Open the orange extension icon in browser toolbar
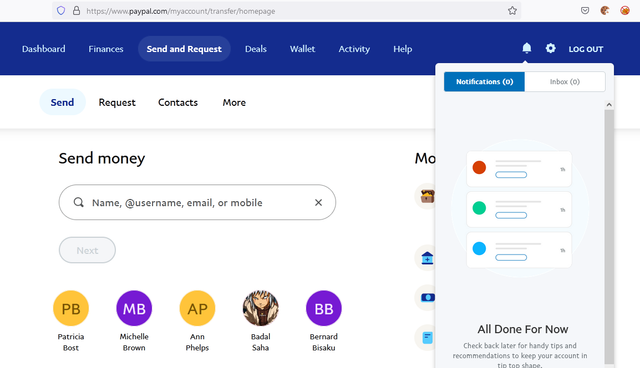The image size is (640, 368). tap(605, 11)
